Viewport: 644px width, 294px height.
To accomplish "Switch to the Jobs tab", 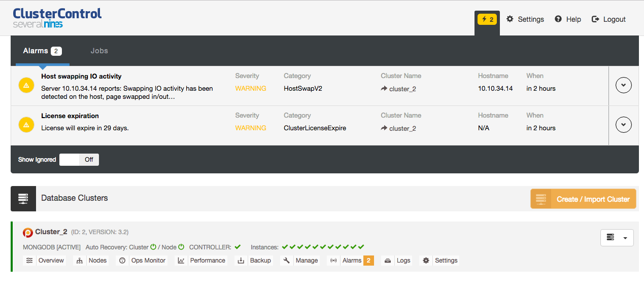I will click(x=99, y=51).
